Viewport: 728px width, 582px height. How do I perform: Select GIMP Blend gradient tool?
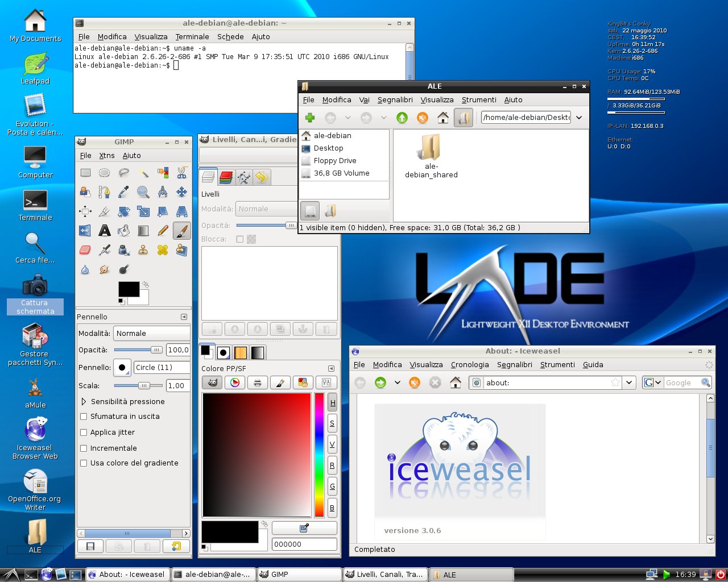143,231
